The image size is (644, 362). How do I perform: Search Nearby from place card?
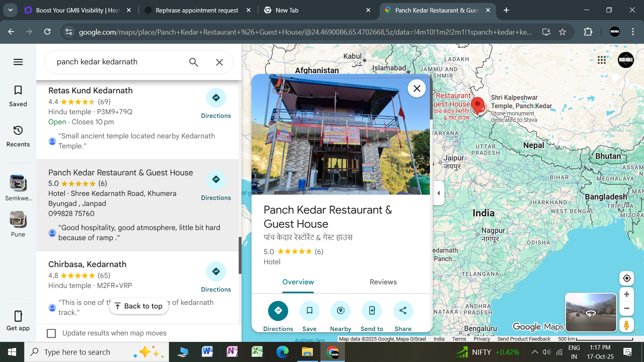point(341,311)
